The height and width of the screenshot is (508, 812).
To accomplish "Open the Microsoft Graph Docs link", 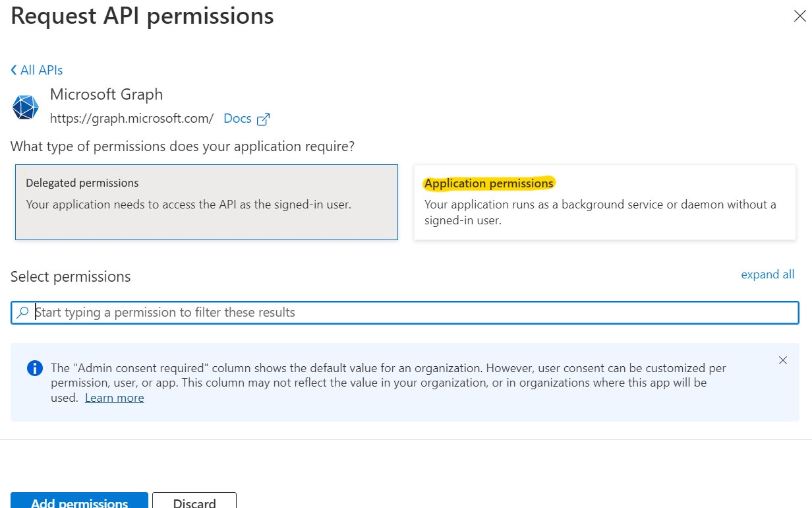I will (237, 119).
